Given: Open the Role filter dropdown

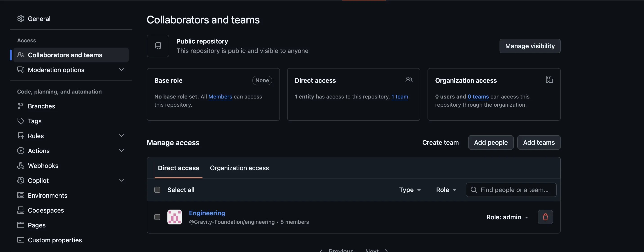Looking at the screenshot, I should (446, 190).
